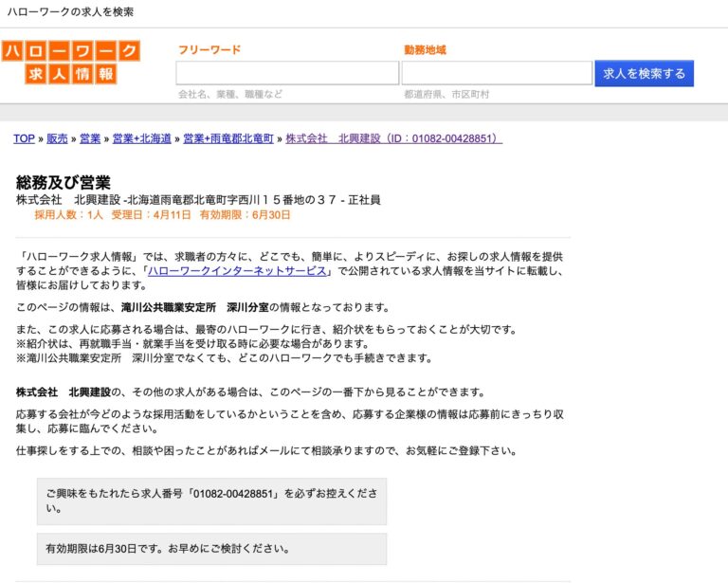The image size is (728, 583).
Task: Click the company address line below heading
Action: [198, 200]
